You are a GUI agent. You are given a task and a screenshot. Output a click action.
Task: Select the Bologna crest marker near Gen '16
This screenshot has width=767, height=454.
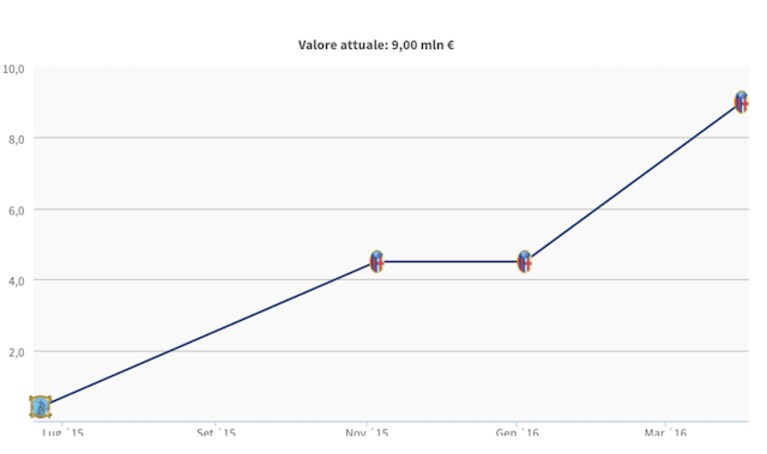[x=524, y=262]
